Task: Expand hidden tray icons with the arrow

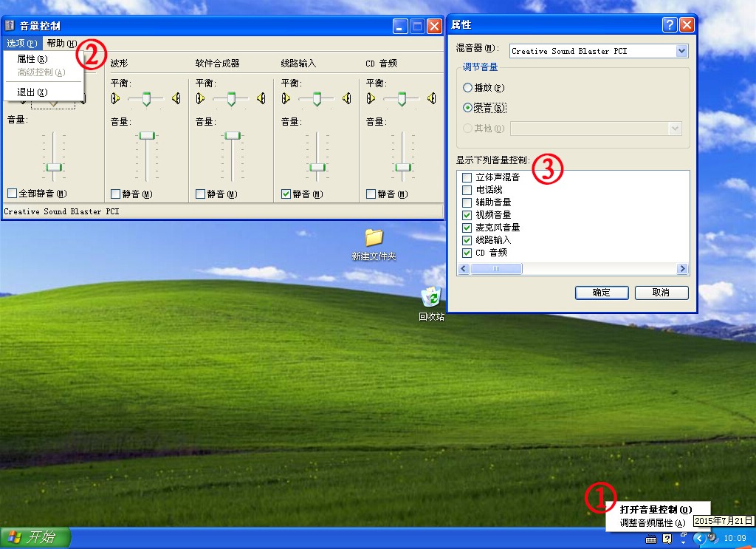Action: click(x=699, y=538)
